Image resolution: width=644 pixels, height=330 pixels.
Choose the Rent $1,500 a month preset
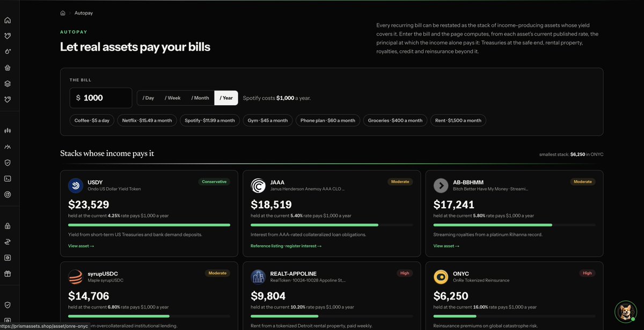coord(458,120)
